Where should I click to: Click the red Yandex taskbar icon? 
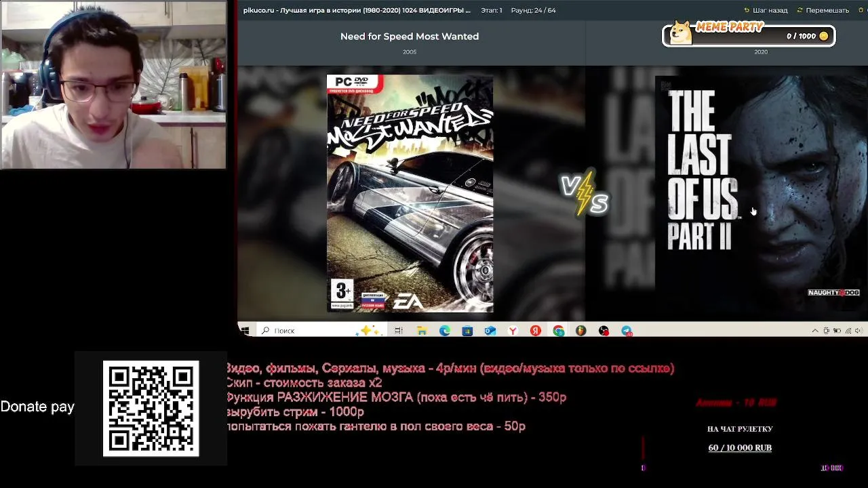pyautogui.click(x=535, y=330)
